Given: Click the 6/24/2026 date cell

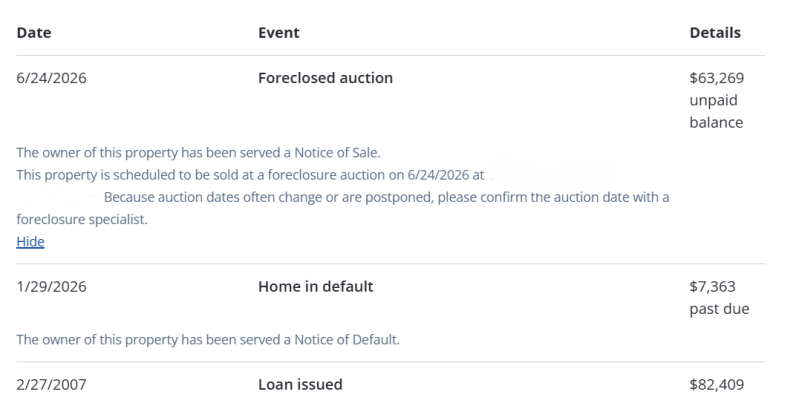Looking at the screenshot, I should pyautogui.click(x=51, y=78).
